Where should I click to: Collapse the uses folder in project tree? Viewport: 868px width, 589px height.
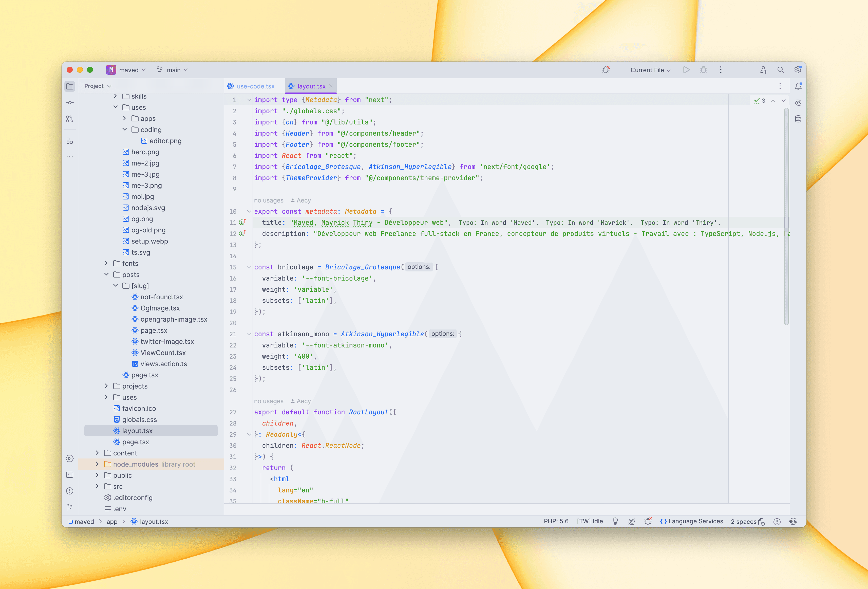click(x=116, y=107)
